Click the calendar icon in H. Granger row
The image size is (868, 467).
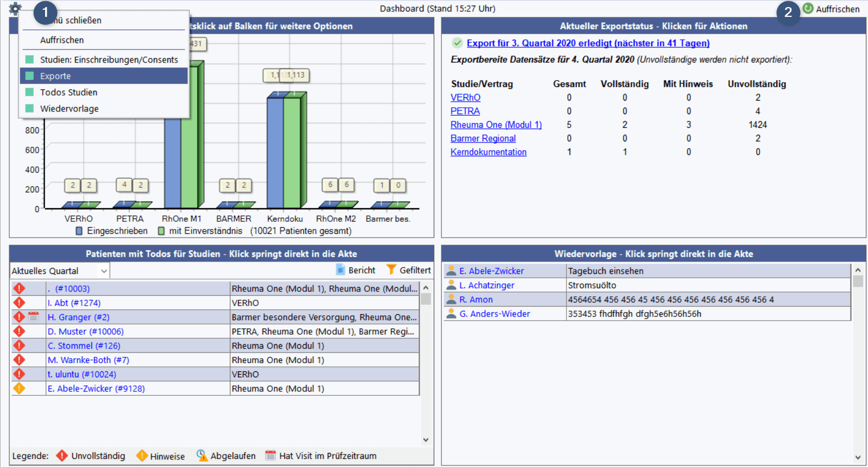click(x=33, y=317)
